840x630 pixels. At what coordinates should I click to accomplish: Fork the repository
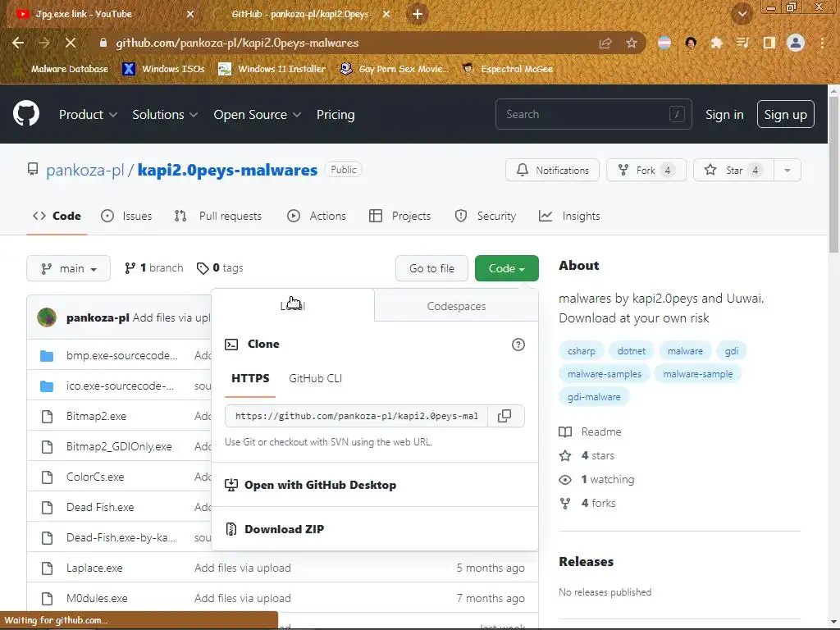click(646, 171)
